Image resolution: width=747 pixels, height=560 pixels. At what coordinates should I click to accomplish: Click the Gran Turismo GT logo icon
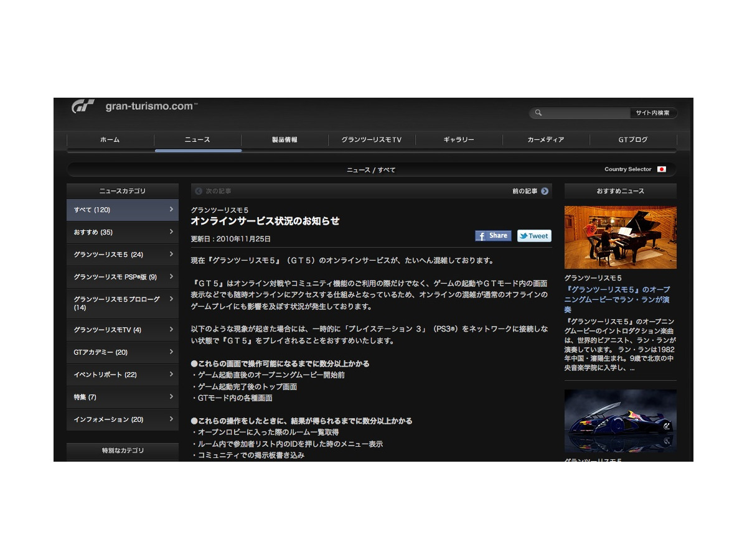click(x=82, y=106)
